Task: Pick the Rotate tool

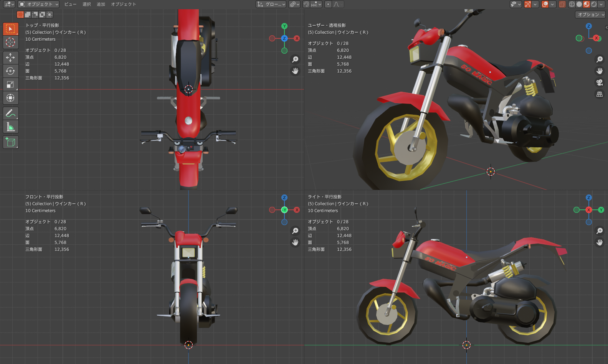Action: pyautogui.click(x=10, y=71)
